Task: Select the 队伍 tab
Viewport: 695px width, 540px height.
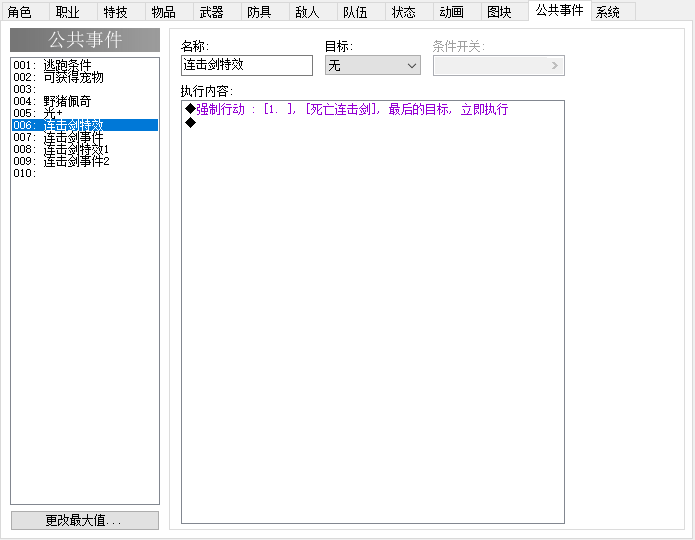Action: [360, 12]
